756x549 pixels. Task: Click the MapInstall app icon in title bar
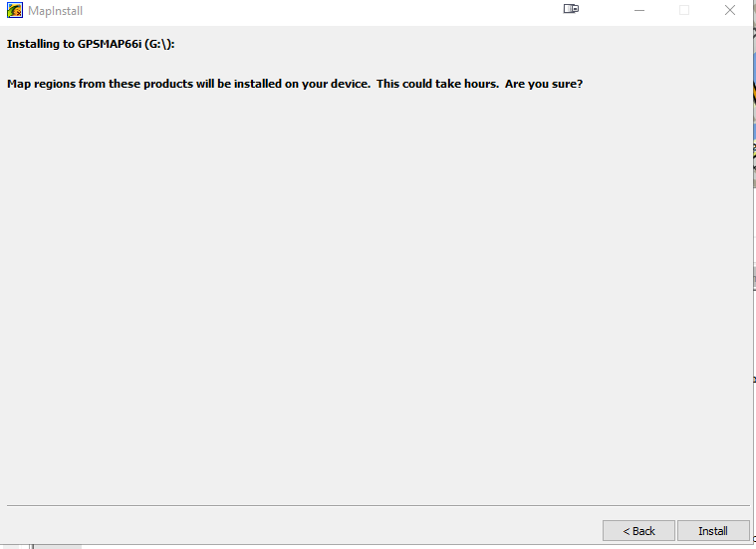(x=15, y=10)
